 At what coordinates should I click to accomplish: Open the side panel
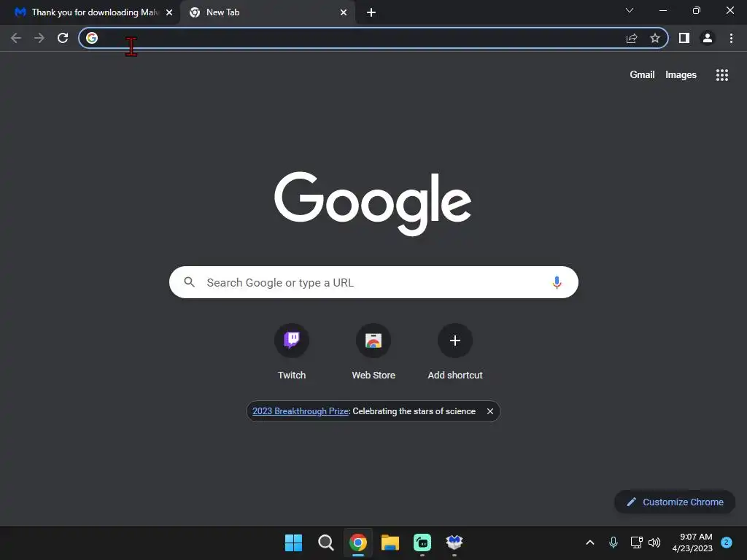[x=684, y=38]
